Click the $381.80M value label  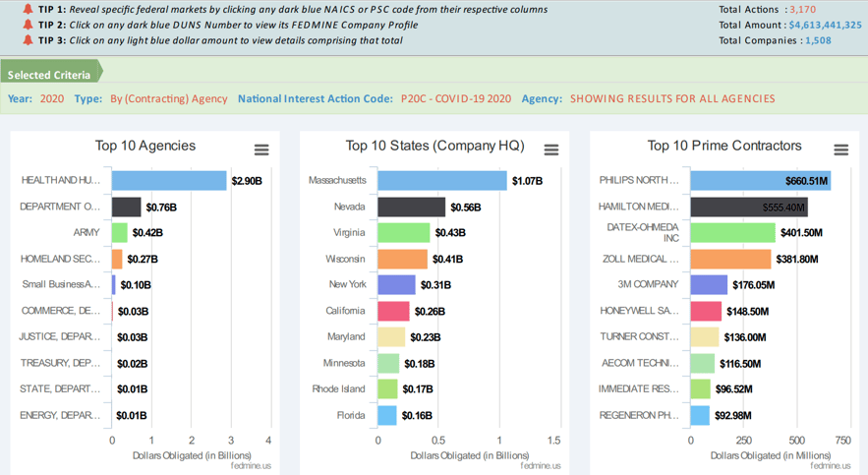pos(797,259)
